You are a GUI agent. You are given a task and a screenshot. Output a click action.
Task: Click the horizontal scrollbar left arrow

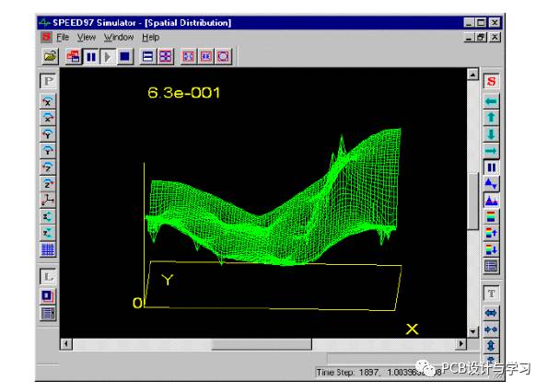tap(66, 344)
